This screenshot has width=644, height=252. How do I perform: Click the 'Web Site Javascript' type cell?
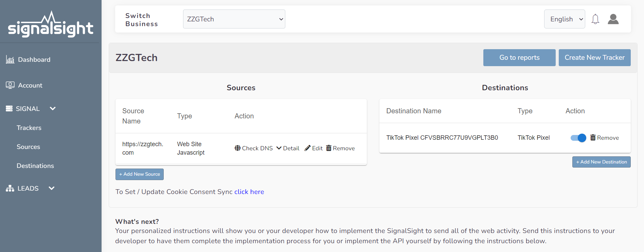tap(191, 148)
